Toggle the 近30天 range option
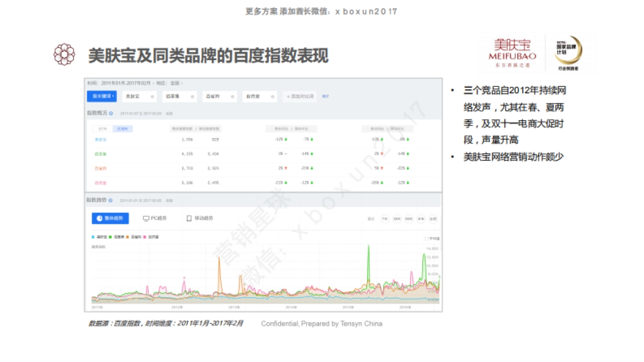 [x=123, y=129]
